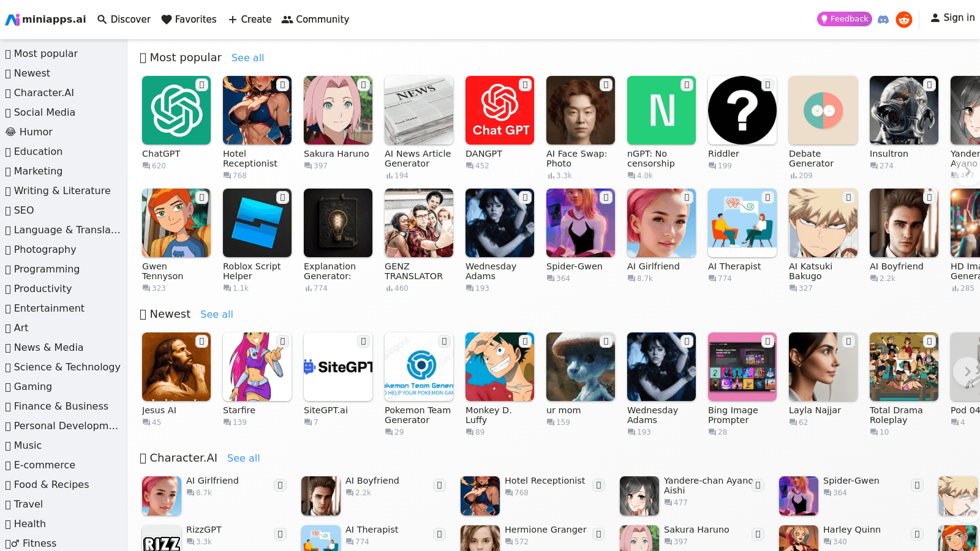This screenshot has width=980, height=551.
Task: Favorite the AI Katsuki Bakugo card icon
Action: pyautogui.click(x=848, y=198)
